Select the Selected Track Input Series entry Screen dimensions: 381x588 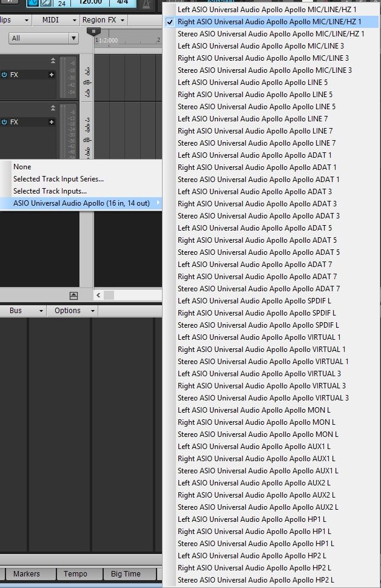pos(58,179)
